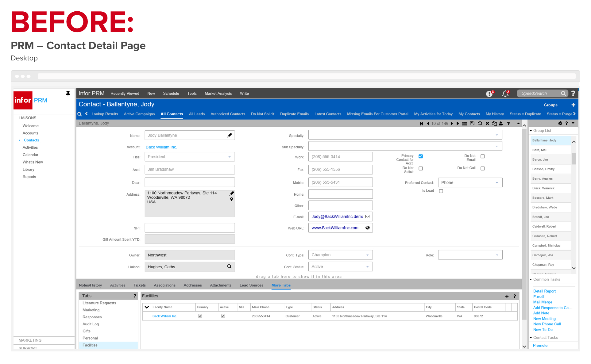Open the Preferred Contact dropdown
591x364 pixels.
coord(470,182)
